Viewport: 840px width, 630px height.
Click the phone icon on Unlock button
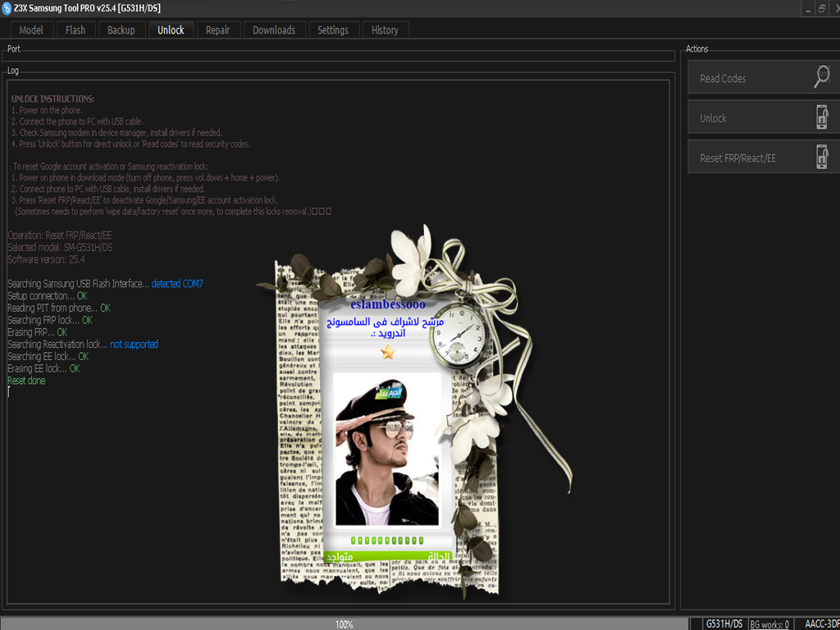822,116
